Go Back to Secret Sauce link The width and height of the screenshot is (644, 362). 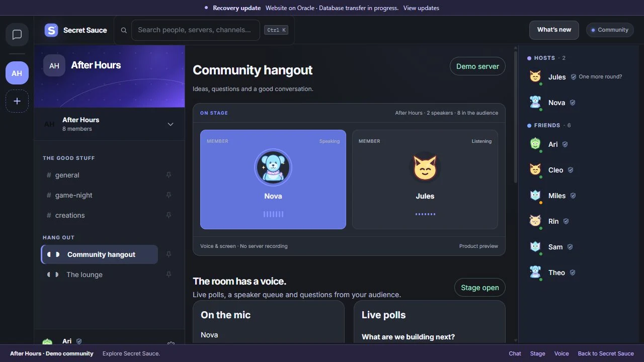pos(606,353)
